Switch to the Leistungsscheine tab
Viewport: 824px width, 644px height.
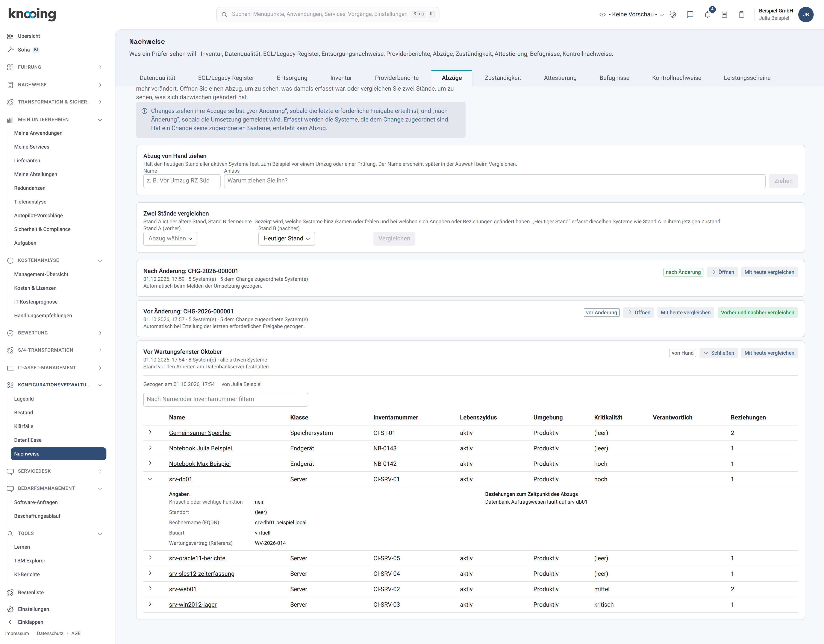747,78
